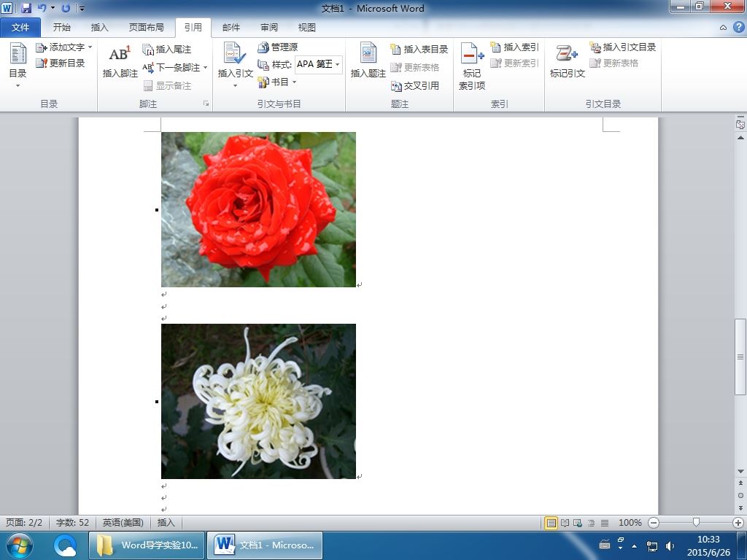Switch to the View (视图) tab
Screen dimensions: 747x560
pos(307,27)
